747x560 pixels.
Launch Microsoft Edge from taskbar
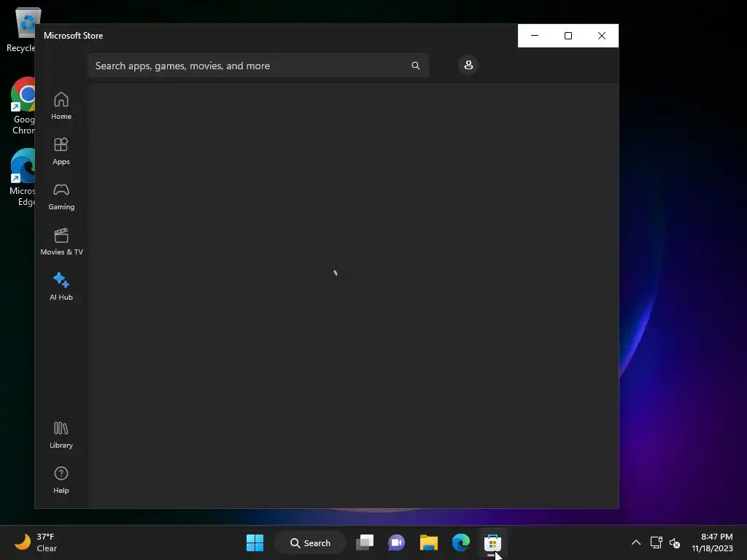461,542
